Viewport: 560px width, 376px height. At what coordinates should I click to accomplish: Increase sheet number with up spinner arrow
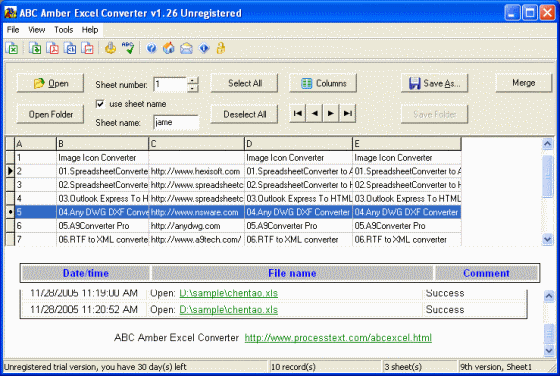coord(192,81)
